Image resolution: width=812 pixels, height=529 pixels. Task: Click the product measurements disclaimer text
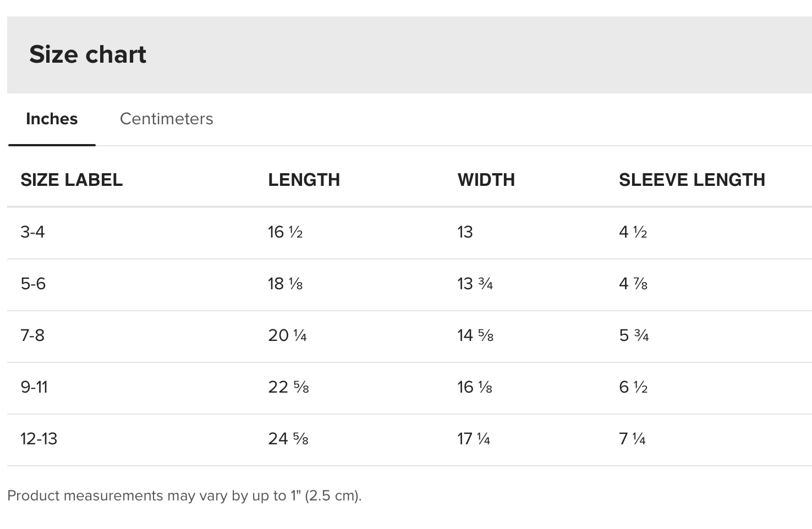coord(184,496)
